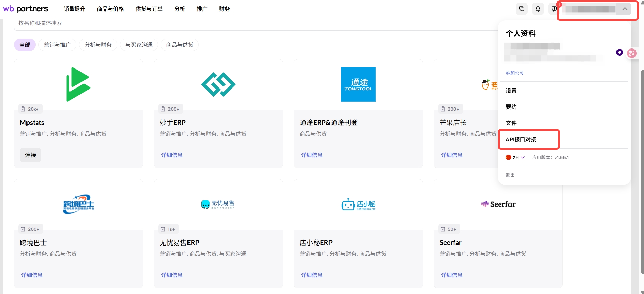Click the 跨境巴士 logo image
Image resolution: width=644 pixels, height=294 pixels.
coord(78,204)
